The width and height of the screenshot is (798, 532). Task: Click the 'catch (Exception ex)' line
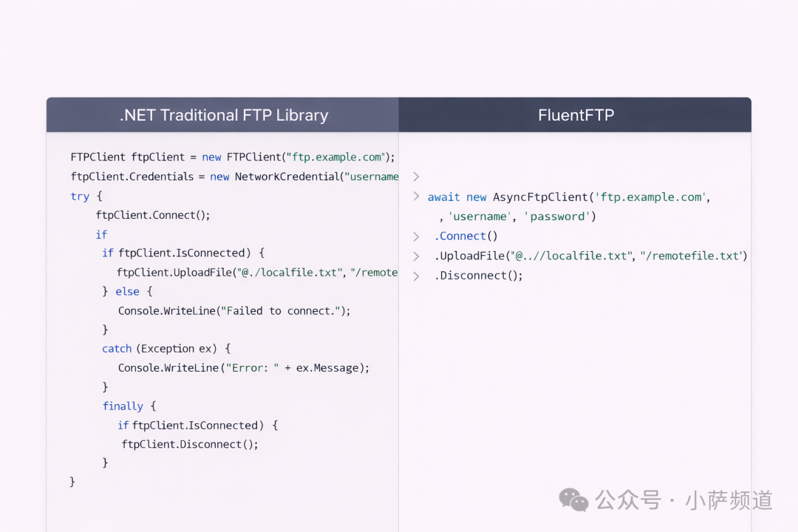(166, 349)
